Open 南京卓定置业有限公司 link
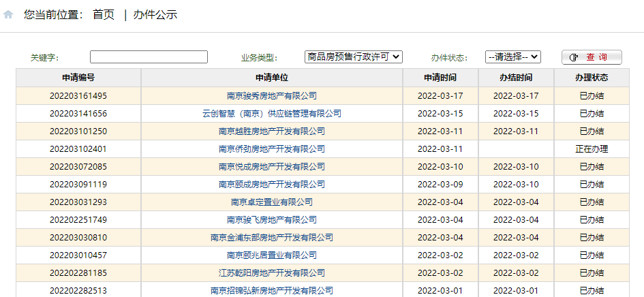 pyautogui.click(x=272, y=202)
